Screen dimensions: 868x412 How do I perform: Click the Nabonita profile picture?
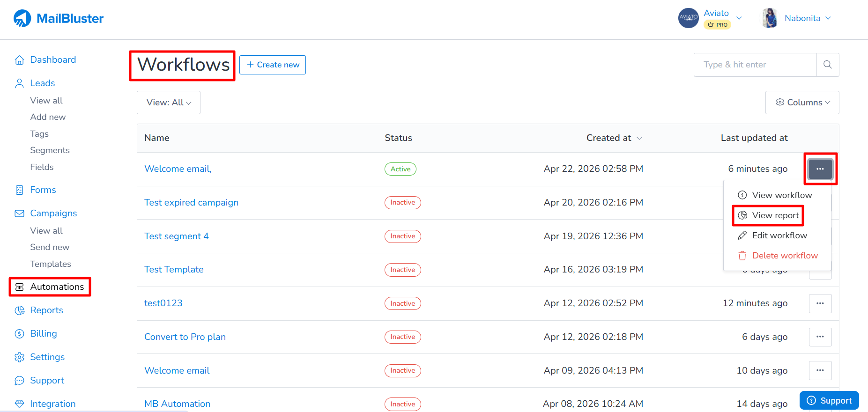point(769,18)
